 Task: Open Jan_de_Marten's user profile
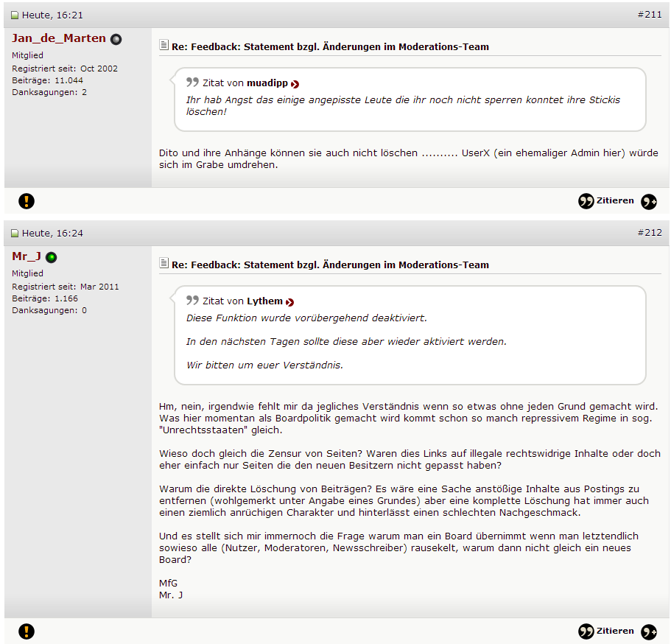(x=59, y=38)
